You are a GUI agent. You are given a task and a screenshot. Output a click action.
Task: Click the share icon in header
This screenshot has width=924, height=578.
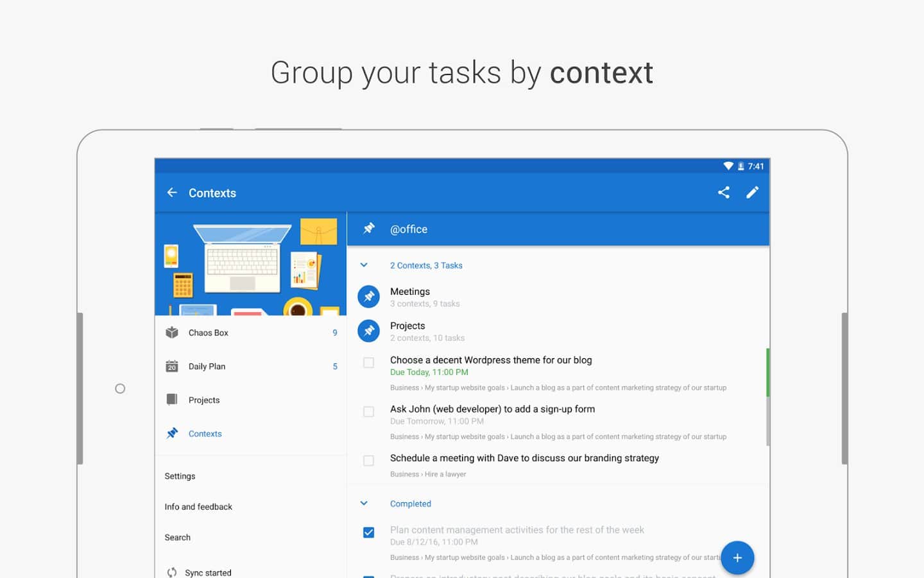tap(723, 193)
